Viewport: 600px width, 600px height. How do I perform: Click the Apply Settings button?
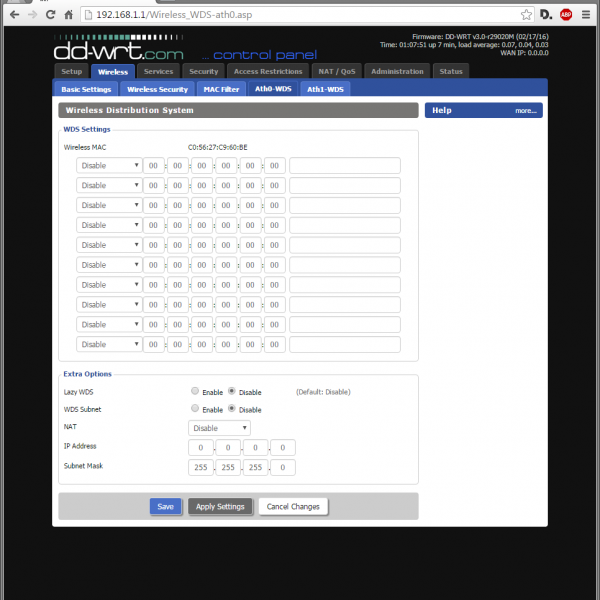pyautogui.click(x=220, y=507)
